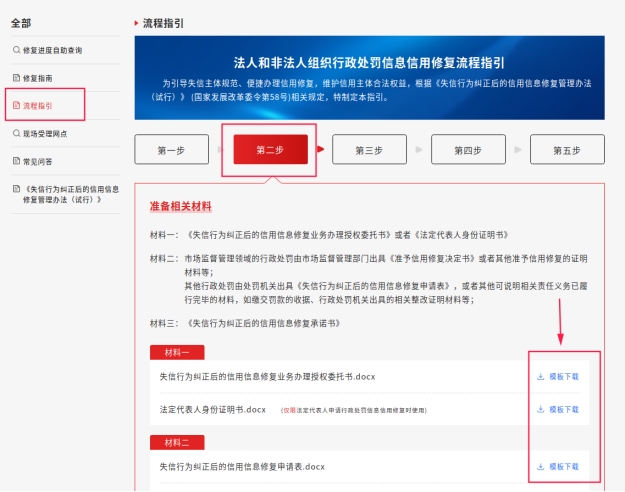Click the red document icon beside 流程指引
The width and height of the screenshot is (625, 492).
pos(16,105)
